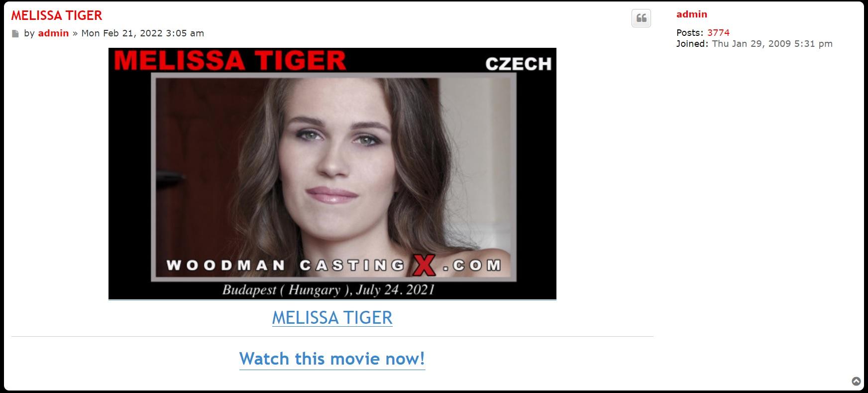The height and width of the screenshot is (393, 868).
Task: Open the red MELISSA TIGER post title link
Action: (x=57, y=15)
